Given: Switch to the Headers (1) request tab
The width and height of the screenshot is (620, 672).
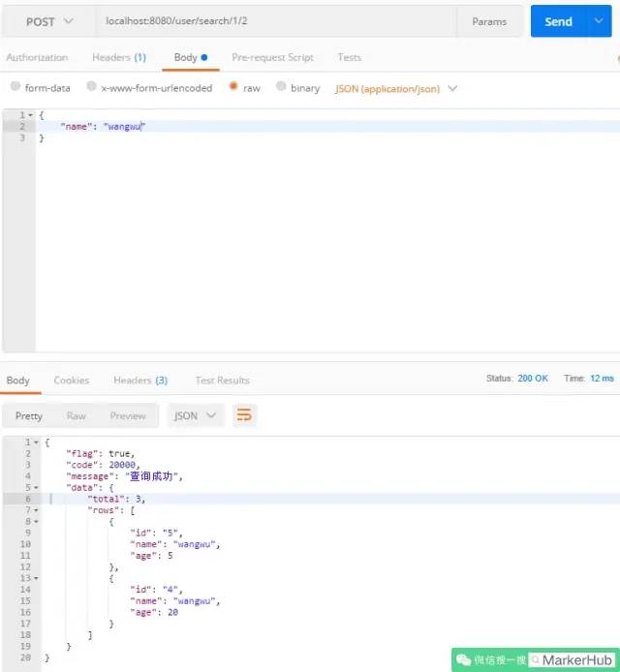Looking at the screenshot, I should pos(119,57).
